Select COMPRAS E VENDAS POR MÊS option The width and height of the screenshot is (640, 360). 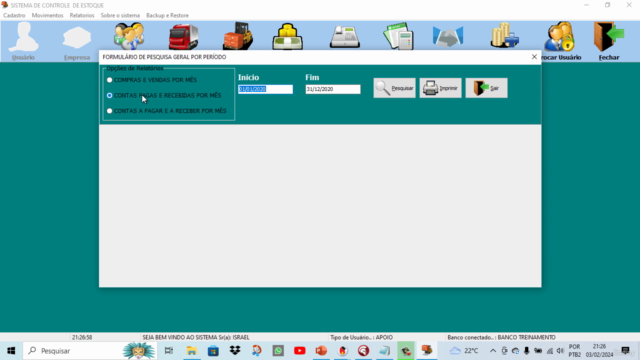151,80
